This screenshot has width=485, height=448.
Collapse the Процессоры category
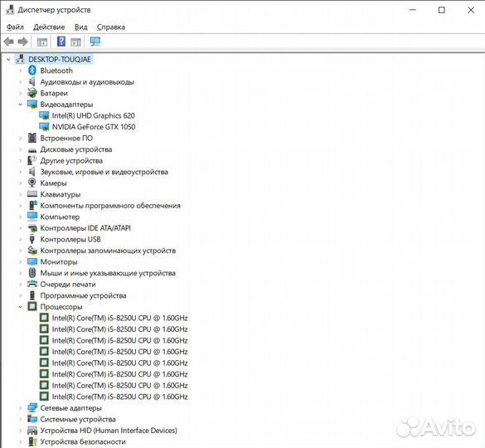tap(21, 307)
